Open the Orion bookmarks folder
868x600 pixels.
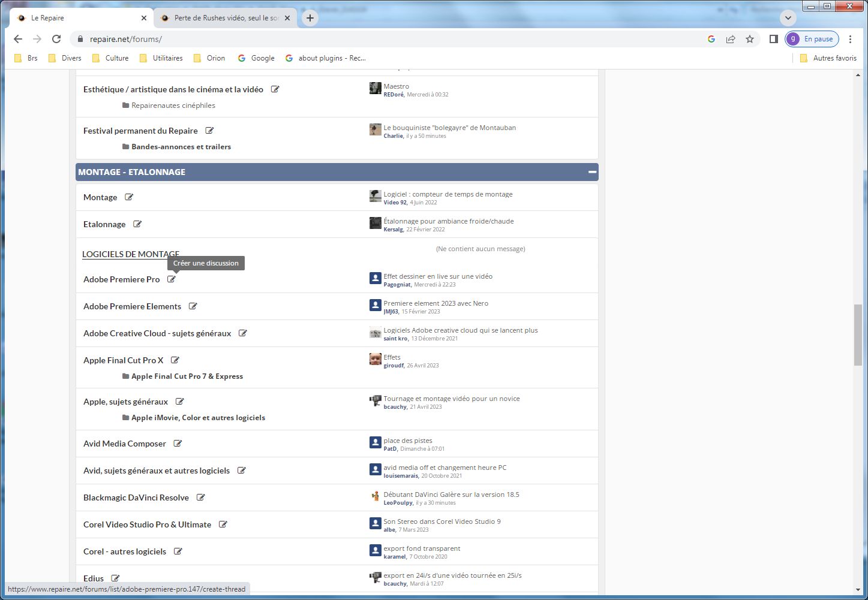[x=209, y=58]
